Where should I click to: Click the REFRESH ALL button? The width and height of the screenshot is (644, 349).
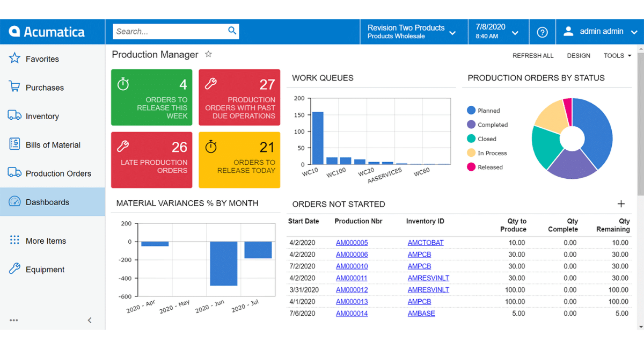533,55
